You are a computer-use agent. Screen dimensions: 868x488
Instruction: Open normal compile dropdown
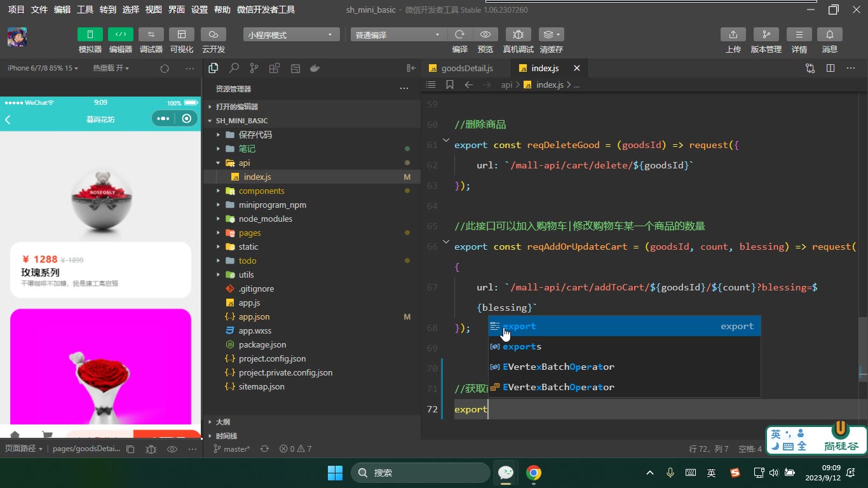398,35
